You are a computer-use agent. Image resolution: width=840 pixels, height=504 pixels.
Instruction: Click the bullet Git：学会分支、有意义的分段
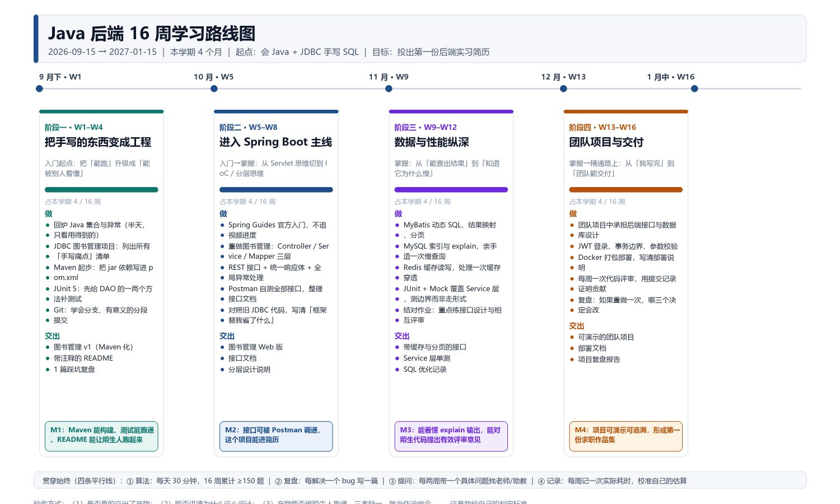point(101,310)
